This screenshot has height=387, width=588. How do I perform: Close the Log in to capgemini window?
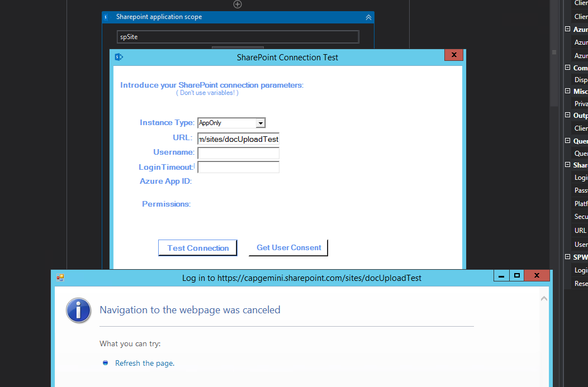537,276
